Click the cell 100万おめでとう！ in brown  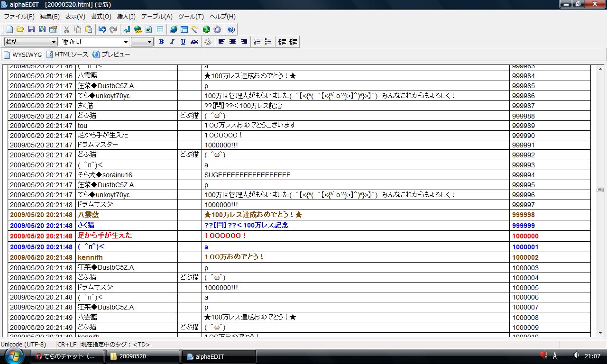tap(356, 257)
